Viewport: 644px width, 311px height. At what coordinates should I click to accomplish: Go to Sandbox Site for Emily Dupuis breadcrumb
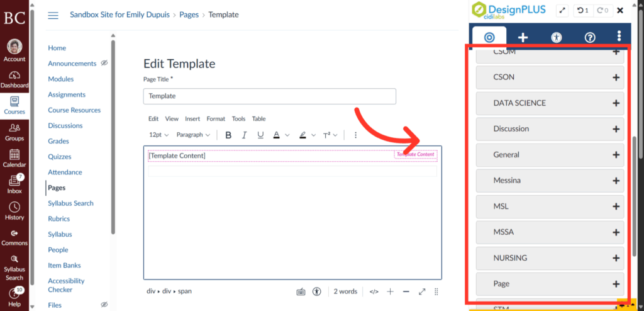[x=120, y=15]
